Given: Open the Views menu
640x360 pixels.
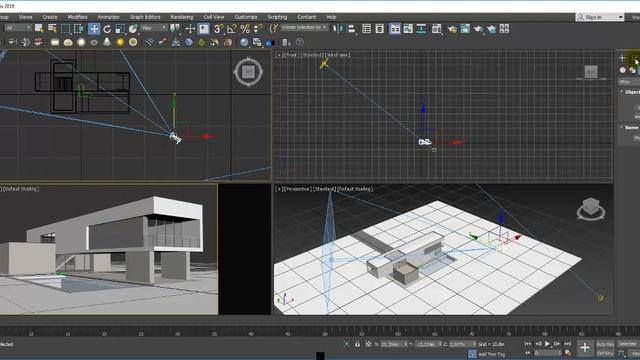Looking at the screenshot, I should (25, 17).
